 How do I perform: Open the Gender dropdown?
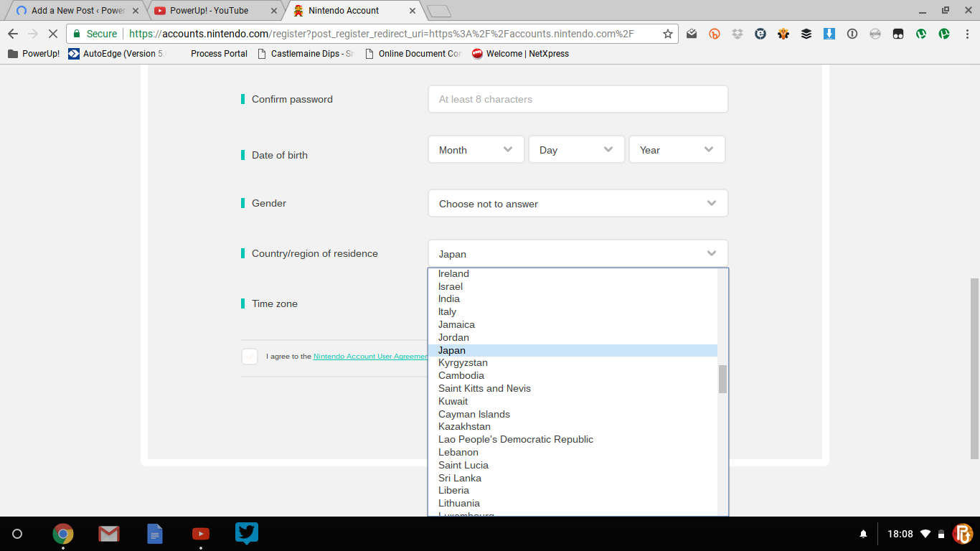(578, 204)
